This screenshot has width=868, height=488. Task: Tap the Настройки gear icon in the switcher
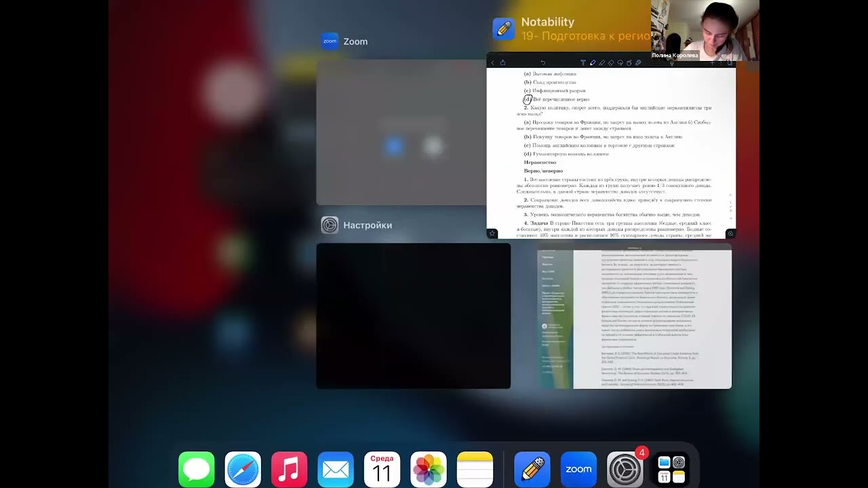330,225
